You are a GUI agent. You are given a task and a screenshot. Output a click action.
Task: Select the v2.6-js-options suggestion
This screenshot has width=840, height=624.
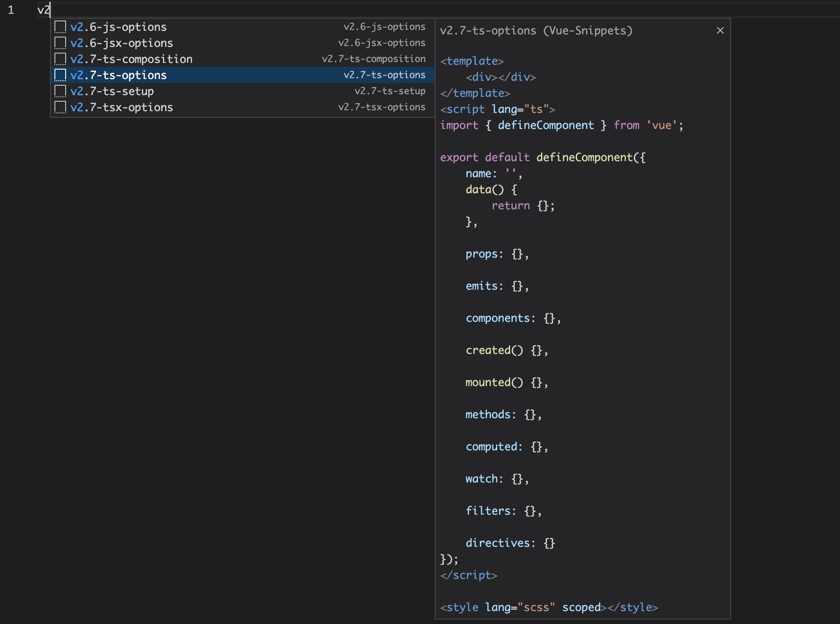point(118,27)
